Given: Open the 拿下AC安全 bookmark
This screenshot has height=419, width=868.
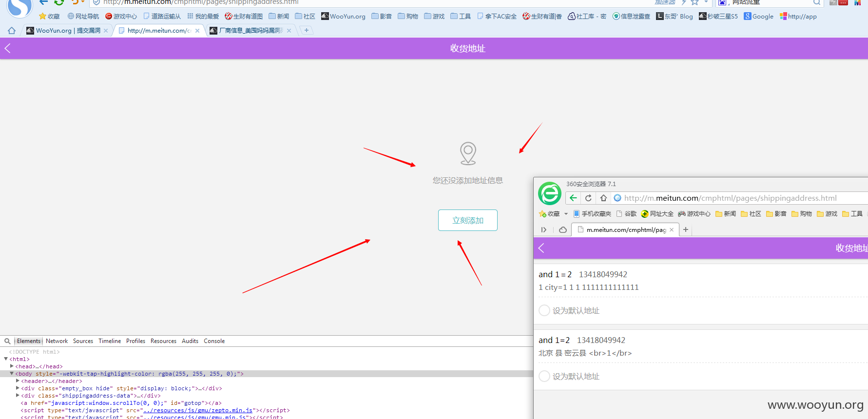Looking at the screenshot, I should [497, 17].
